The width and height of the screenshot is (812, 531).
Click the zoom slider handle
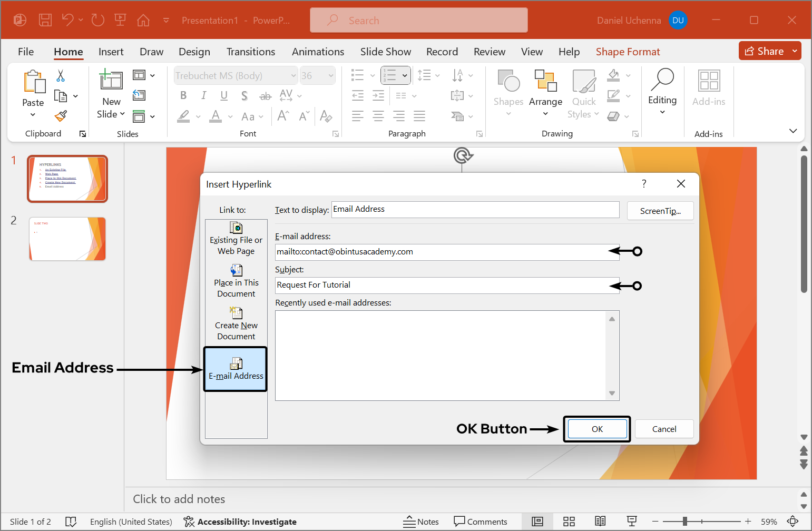point(684,522)
